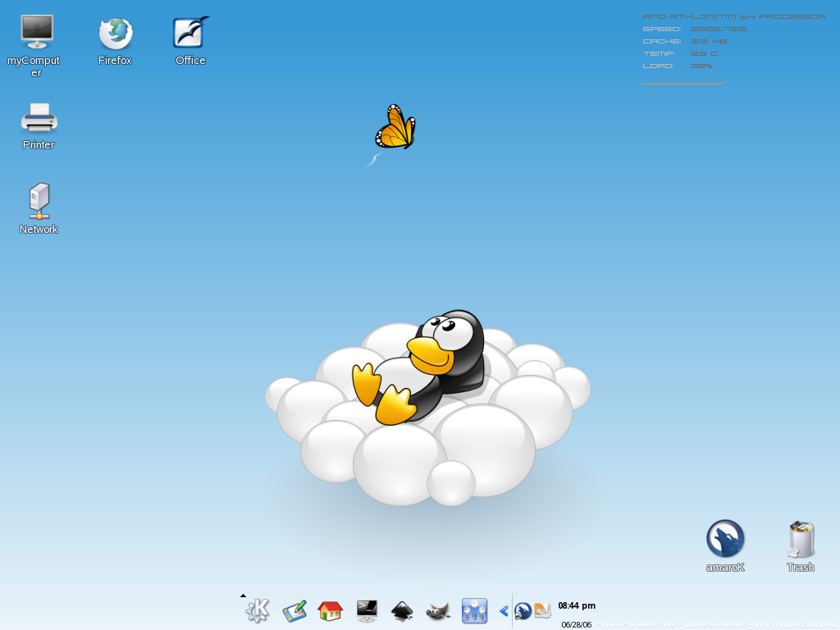Click the desktop-with-pencil icon in the panel
Screen dimensions: 840x630
point(294,610)
